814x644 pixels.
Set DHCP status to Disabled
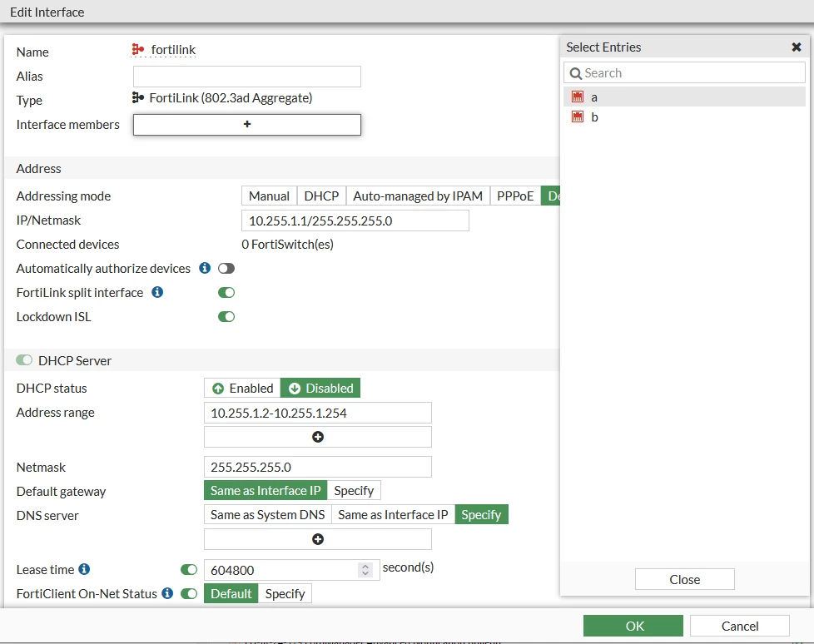click(x=320, y=389)
